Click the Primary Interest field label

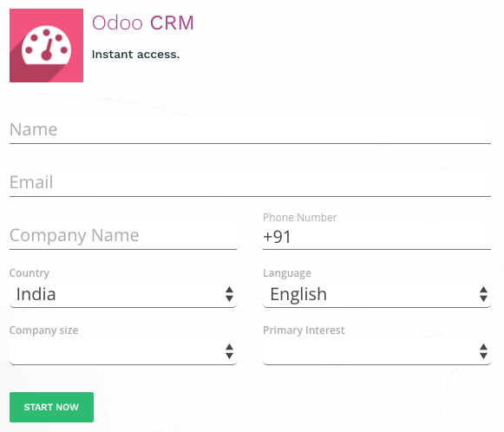(x=304, y=331)
